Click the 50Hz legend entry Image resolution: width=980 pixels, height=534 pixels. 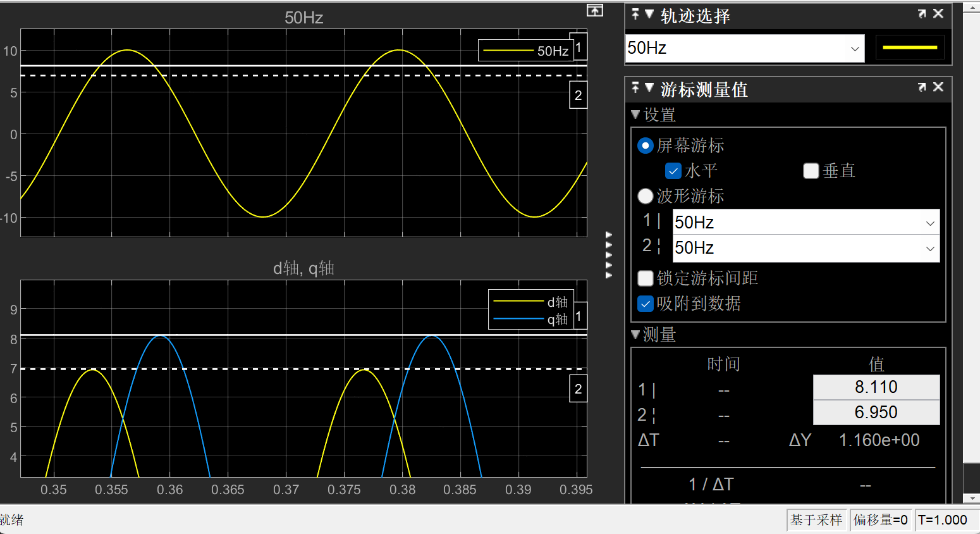tap(525, 51)
